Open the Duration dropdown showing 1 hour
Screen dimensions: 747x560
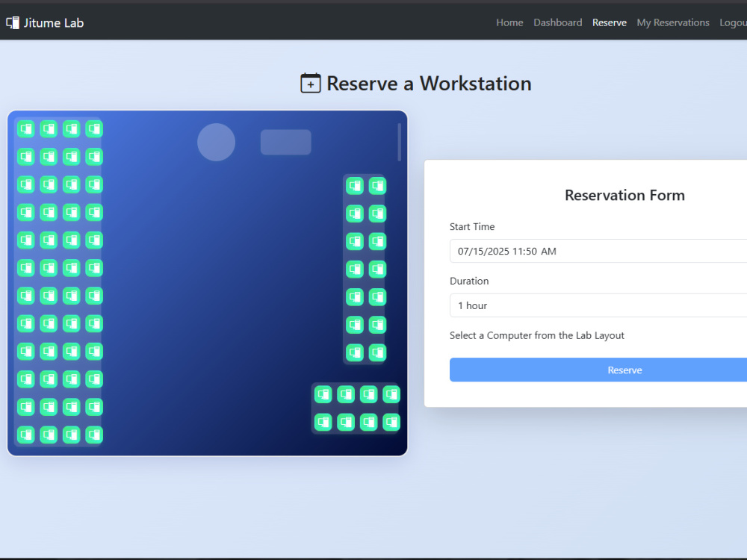pos(598,305)
